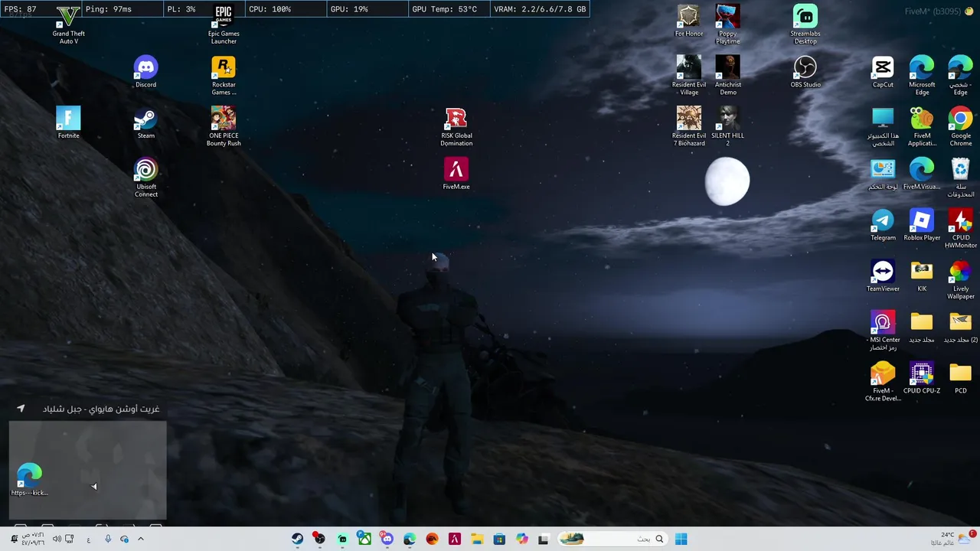Switch to the Xbox app in taskbar
This screenshot has width=980, height=551.
pos(364,539)
